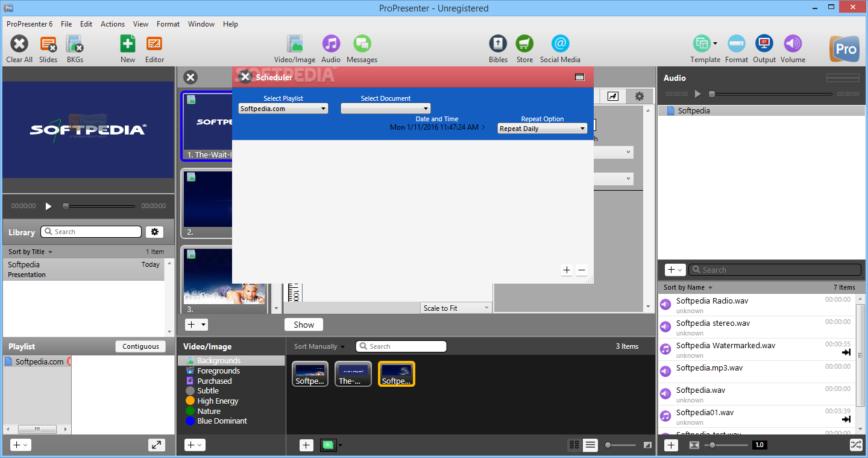
Task: Clear backgrounds with the BKGs icon
Action: [x=75, y=44]
